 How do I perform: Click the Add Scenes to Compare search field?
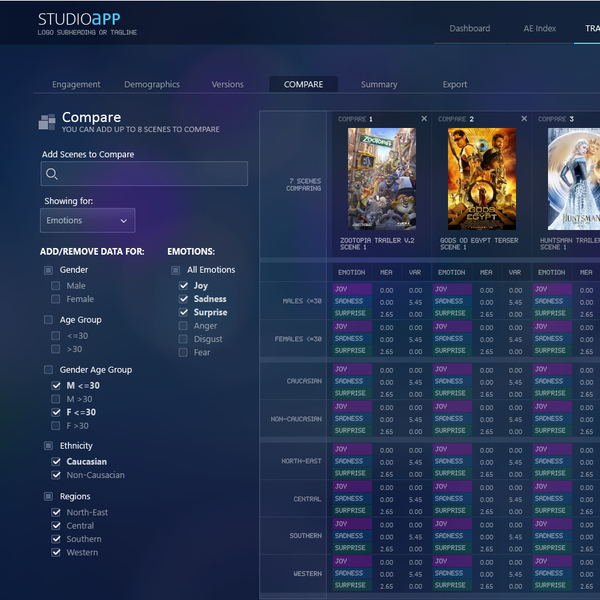(x=144, y=174)
